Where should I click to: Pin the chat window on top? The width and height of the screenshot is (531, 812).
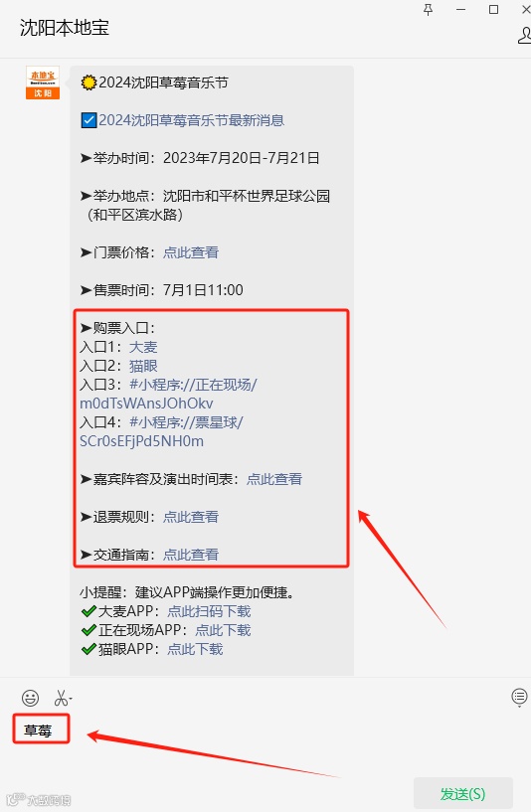pos(428,10)
